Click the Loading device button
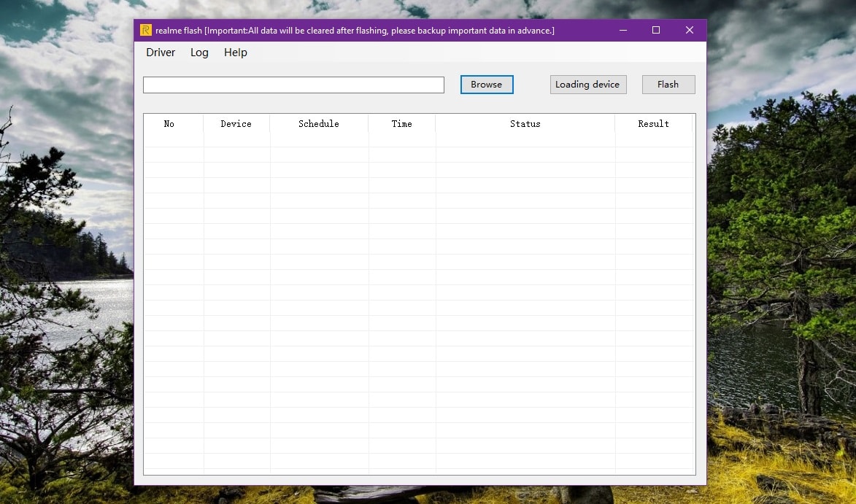 coord(588,85)
